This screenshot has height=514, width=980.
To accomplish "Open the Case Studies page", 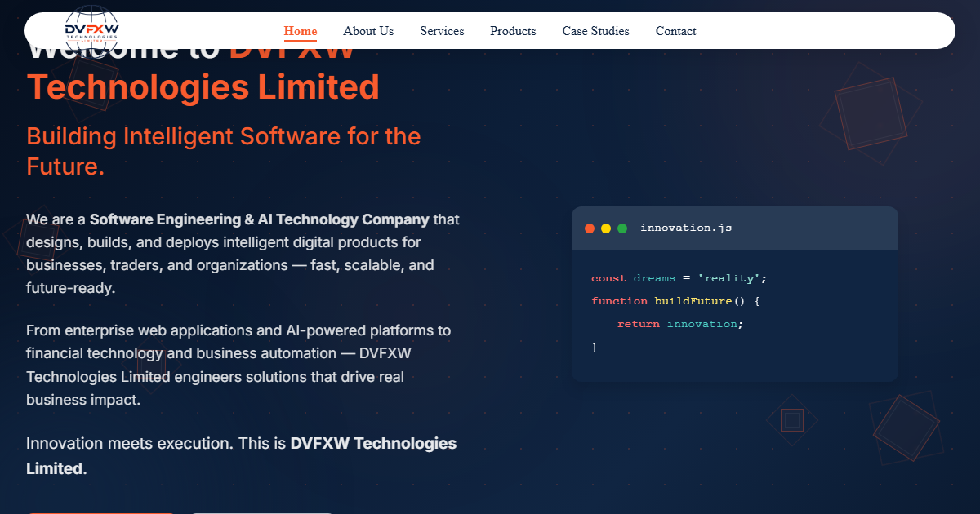I will [595, 31].
